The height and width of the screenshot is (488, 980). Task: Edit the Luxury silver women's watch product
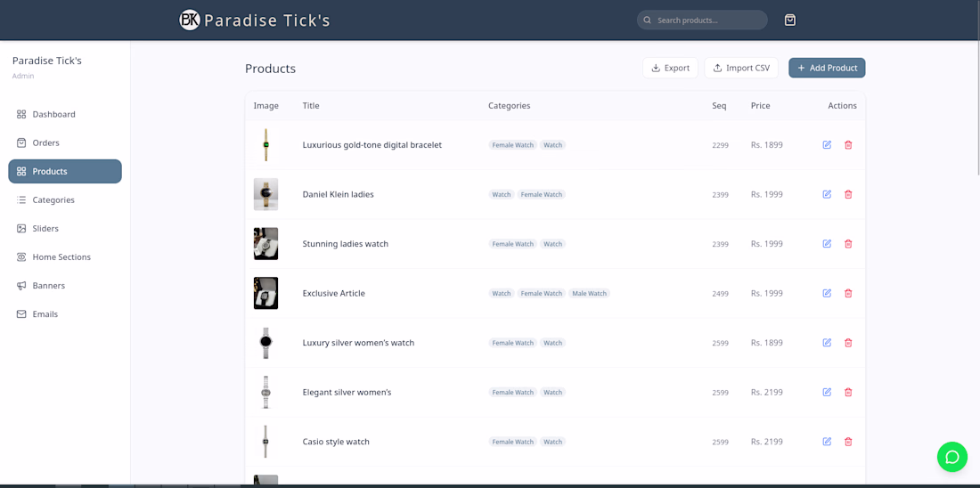[827, 343]
